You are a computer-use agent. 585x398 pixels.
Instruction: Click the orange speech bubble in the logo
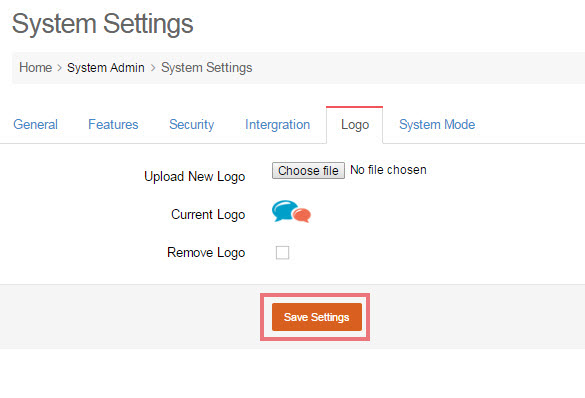(x=302, y=215)
